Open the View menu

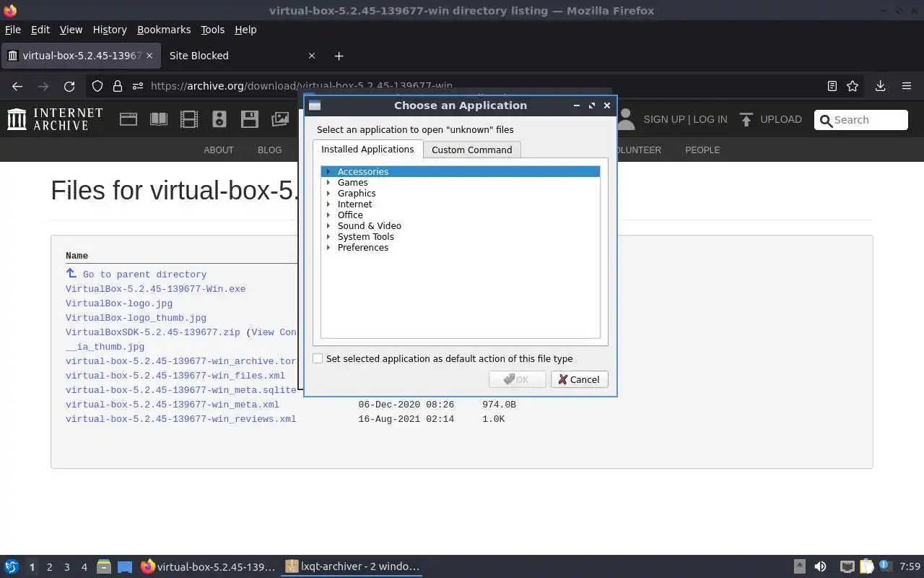71,30
